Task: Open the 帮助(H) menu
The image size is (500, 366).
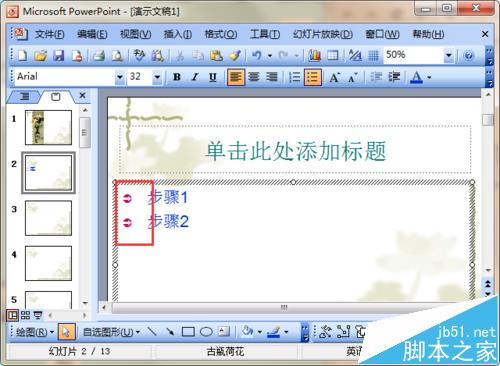Action: point(428,34)
